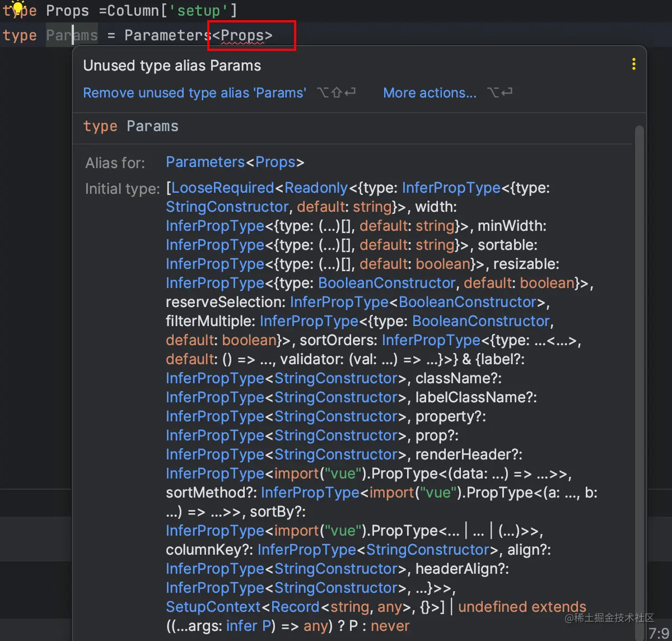This screenshot has height=641, width=672.
Task: Click the 'setup' string literal
Action: tap(198, 11)
